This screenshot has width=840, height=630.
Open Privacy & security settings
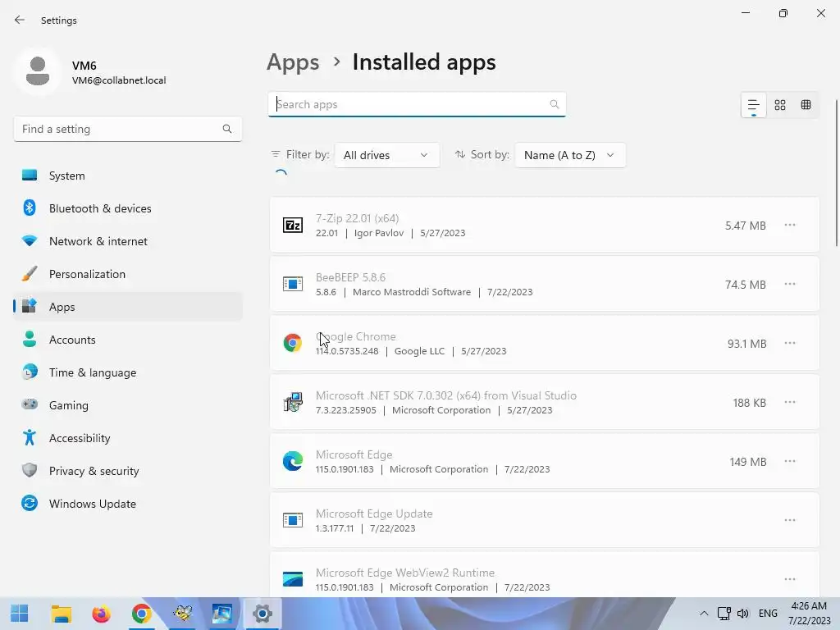(127, 471)
